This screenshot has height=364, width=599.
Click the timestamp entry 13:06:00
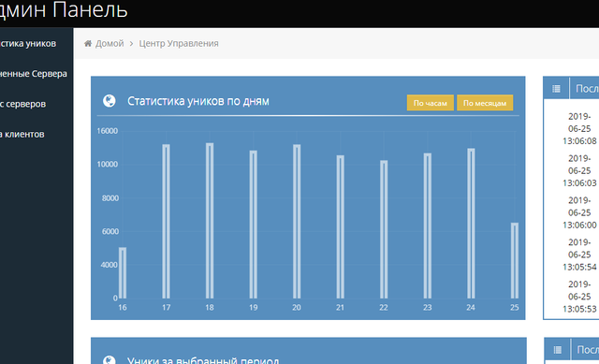click(x=579, y=212)
